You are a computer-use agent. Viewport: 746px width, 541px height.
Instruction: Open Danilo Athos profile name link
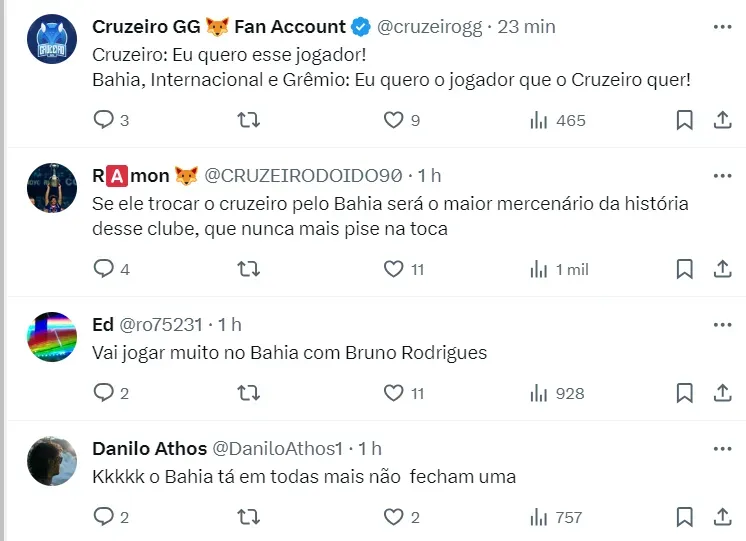point(149,448)
